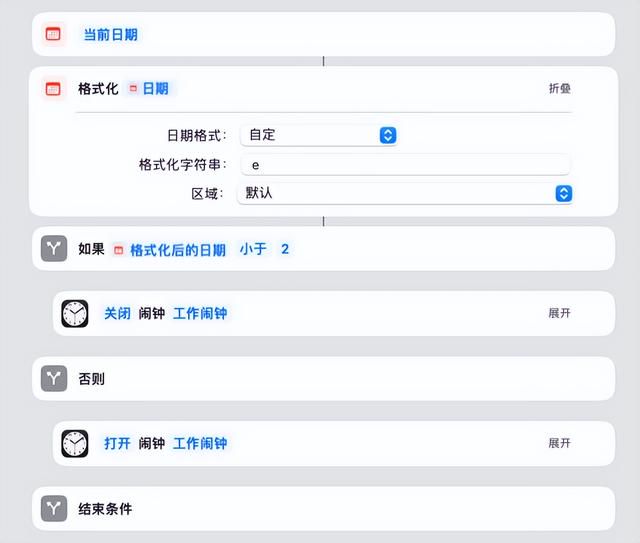Click the clock icon in 打开 闹钟 action
The width and height of the screenshot is (640, 543).
point(75,443)
